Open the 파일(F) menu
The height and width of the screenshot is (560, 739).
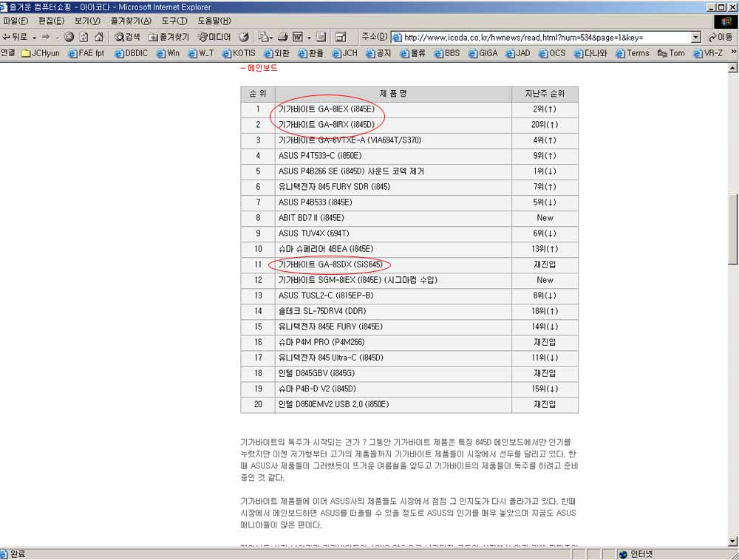click(x=16, y=21)
